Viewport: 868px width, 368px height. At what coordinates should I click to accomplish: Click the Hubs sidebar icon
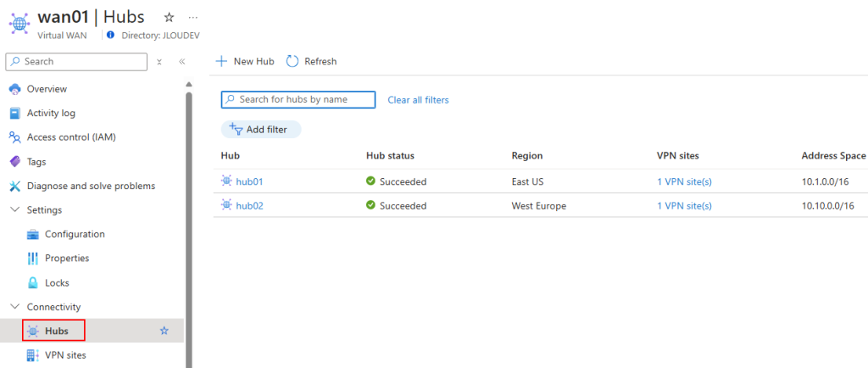click(33, 331)
